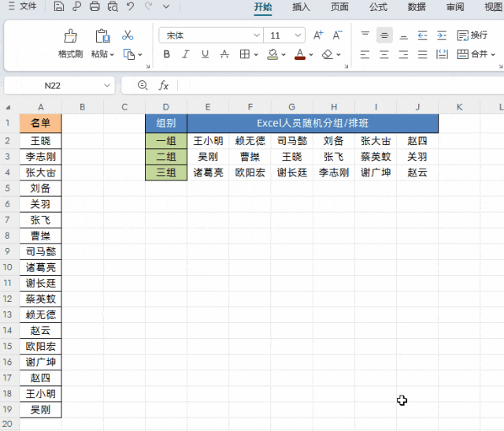Click the select-all corner triangle

[x=8, y=107]
